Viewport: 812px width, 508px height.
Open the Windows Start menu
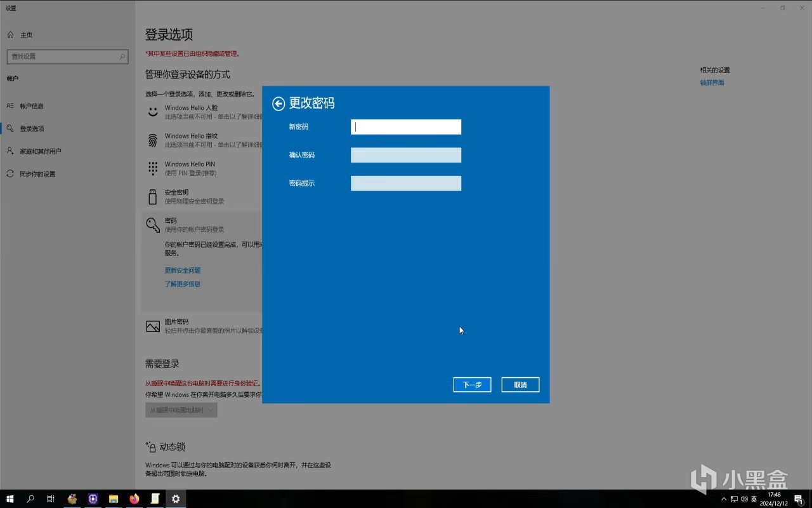10,499
